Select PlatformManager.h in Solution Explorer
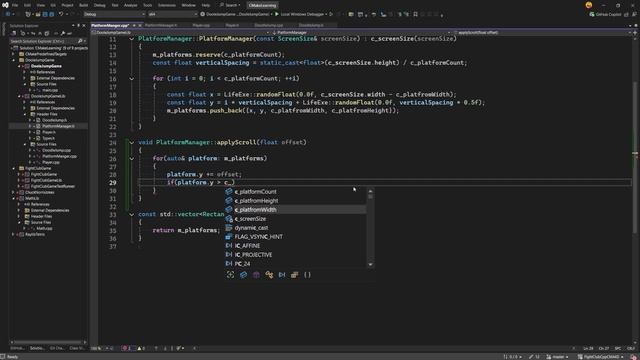Image resolution: width=640 pixels, height=360 pixels. click(58, 126)
